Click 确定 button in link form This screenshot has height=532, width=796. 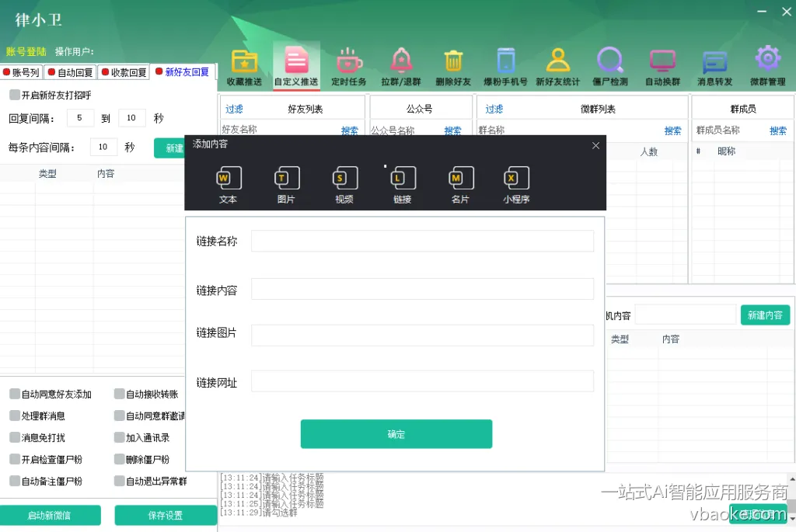[396, 434]
